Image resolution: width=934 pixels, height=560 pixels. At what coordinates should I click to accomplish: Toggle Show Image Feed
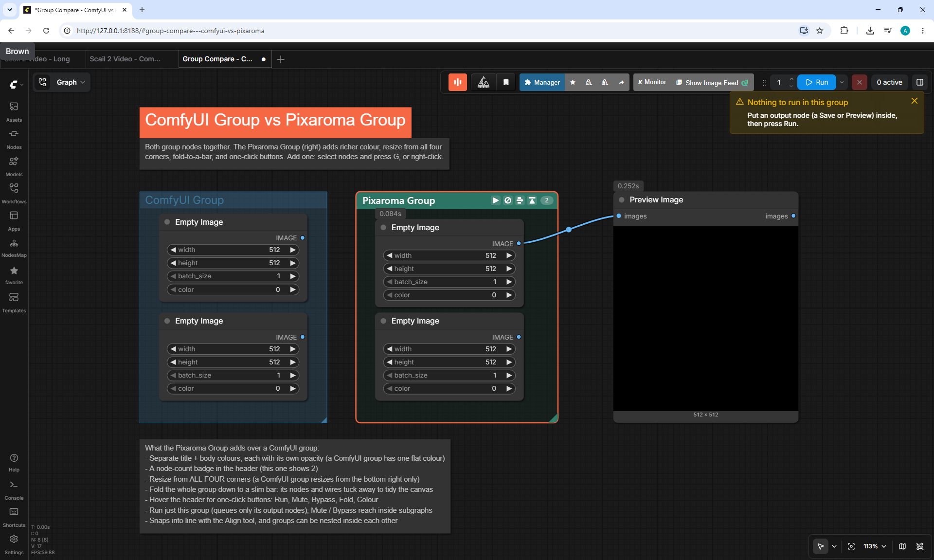(x=712, y=83)
